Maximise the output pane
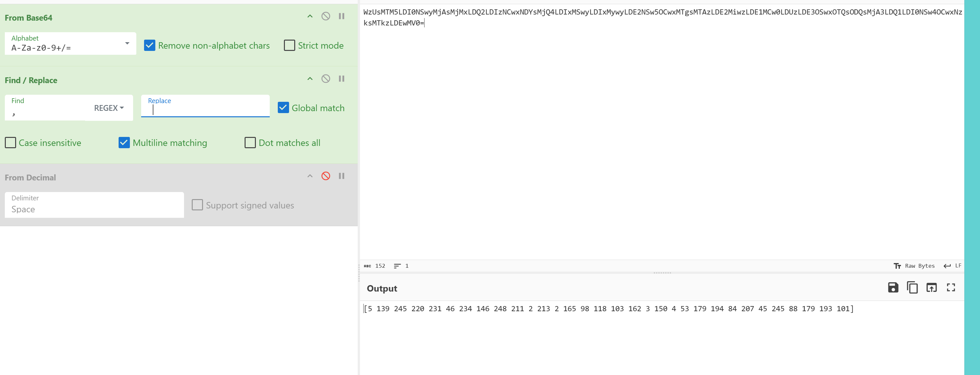This screenshot has width=980, height=375. (x=951, y=287)
